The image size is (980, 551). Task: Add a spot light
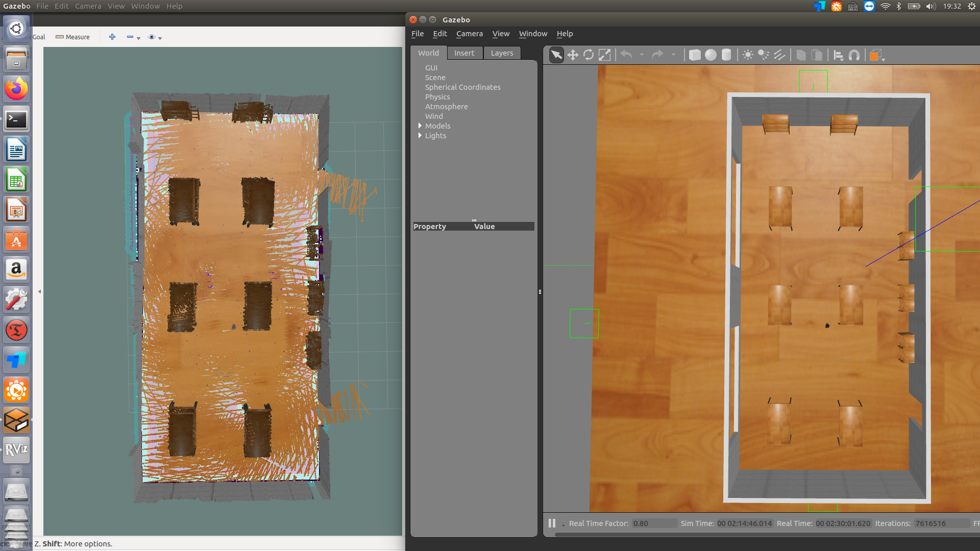[764, 55]
